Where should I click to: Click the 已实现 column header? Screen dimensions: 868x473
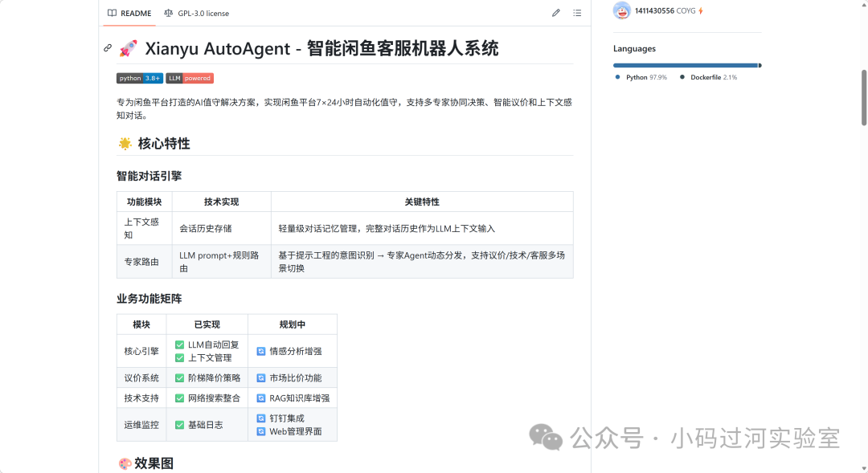pos(207,324)
